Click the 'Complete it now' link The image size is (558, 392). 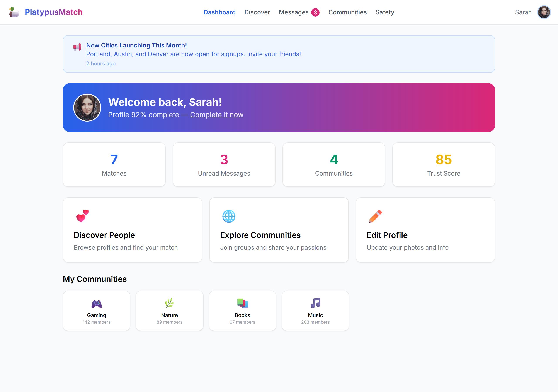point(216,115)
